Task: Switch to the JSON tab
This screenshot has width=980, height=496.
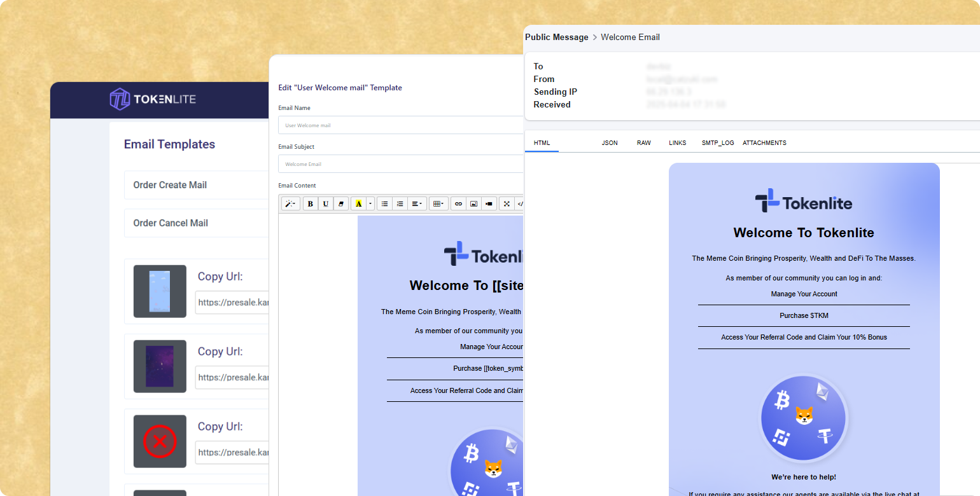Action: pyautogui.click(x=610, y=143)
